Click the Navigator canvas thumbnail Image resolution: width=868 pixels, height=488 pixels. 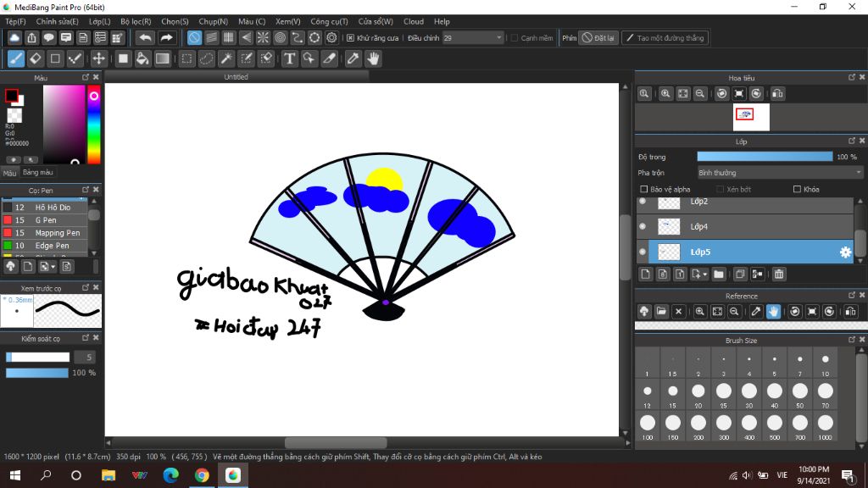(751, 117)
